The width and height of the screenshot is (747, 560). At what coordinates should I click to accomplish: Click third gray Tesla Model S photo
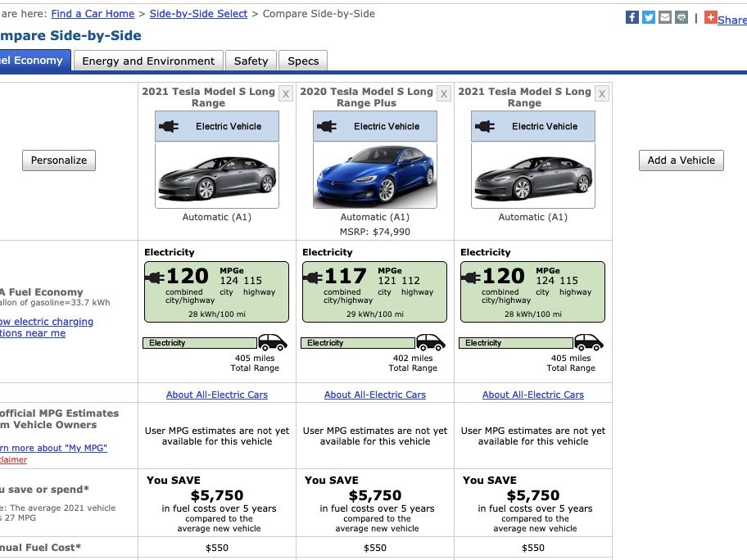coord(533,176)
